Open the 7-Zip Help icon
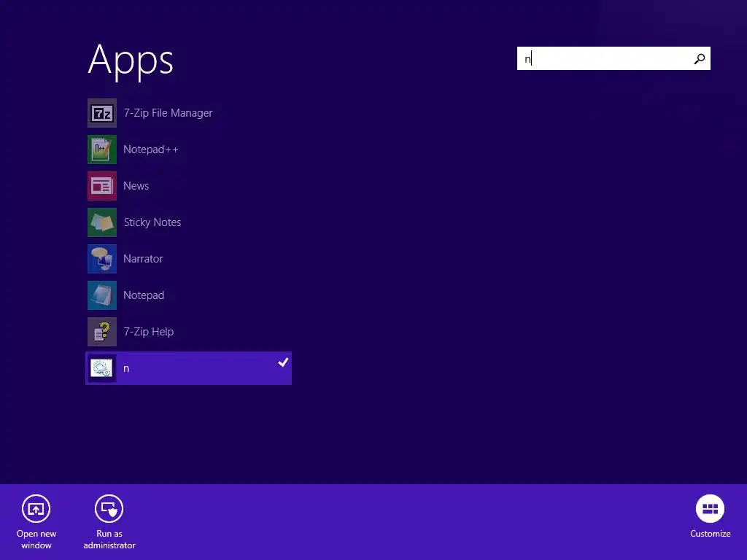This screenshot has height=560, width=747. tap(102, 332)
